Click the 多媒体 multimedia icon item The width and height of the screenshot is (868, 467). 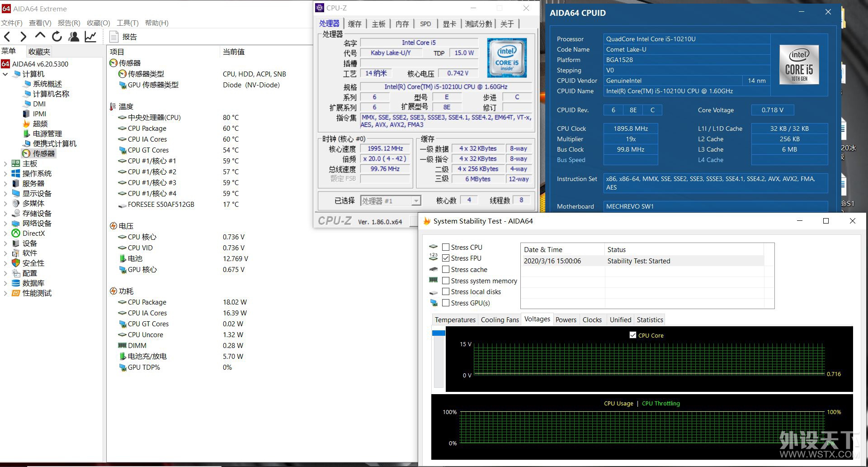(x=15, y=203)
